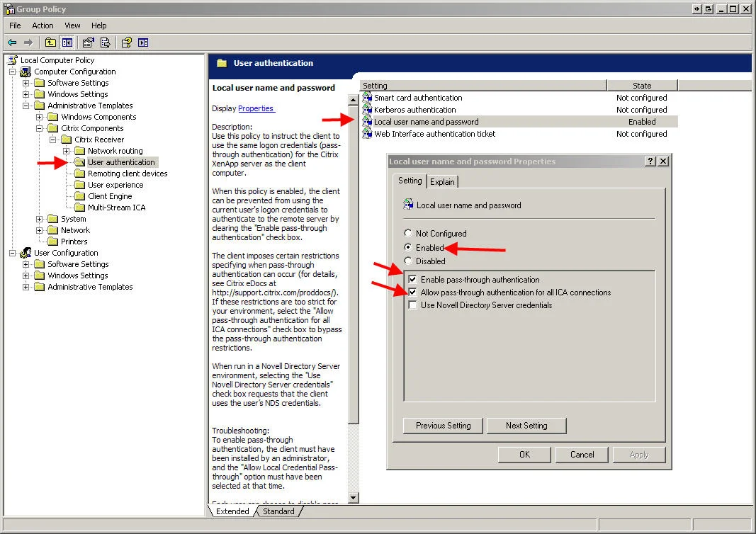
Task: Click the description pane scroll up arrow
Action: (354, 100)
